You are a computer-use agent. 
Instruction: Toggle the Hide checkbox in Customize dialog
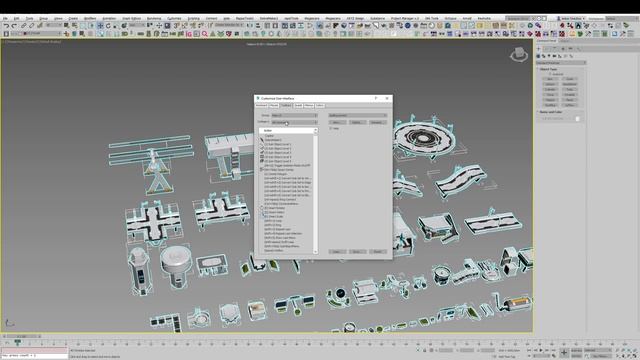tap(331, 128)
